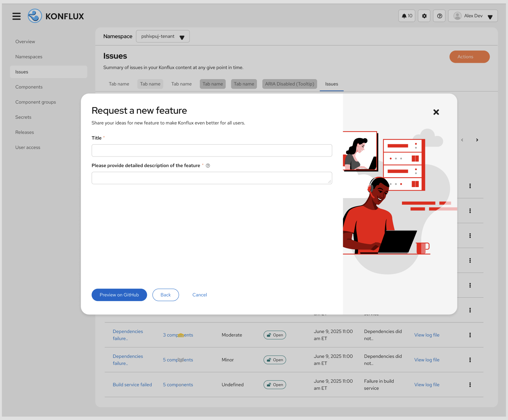
Task: Open 5 components link in Build service failed row
Action: click(178, 385)
